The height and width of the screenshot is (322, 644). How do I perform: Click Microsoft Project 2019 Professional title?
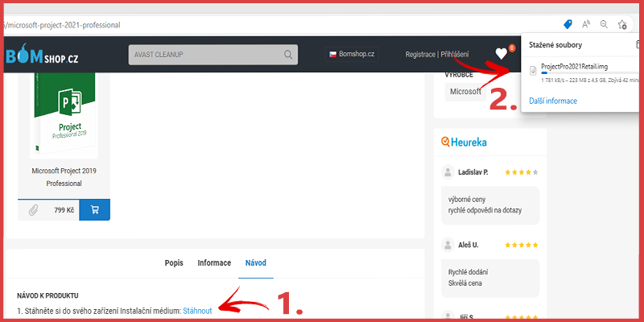tap(64, 177)
